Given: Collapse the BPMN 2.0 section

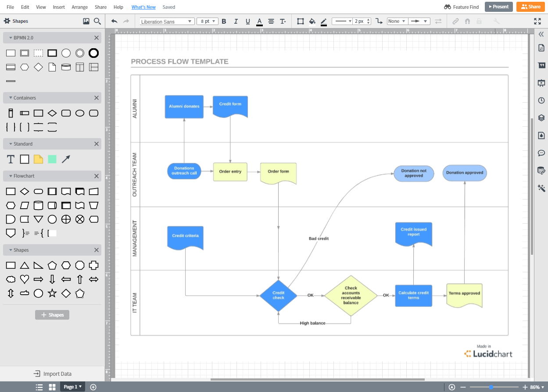Looking at the screenshot, I should 10,38.
